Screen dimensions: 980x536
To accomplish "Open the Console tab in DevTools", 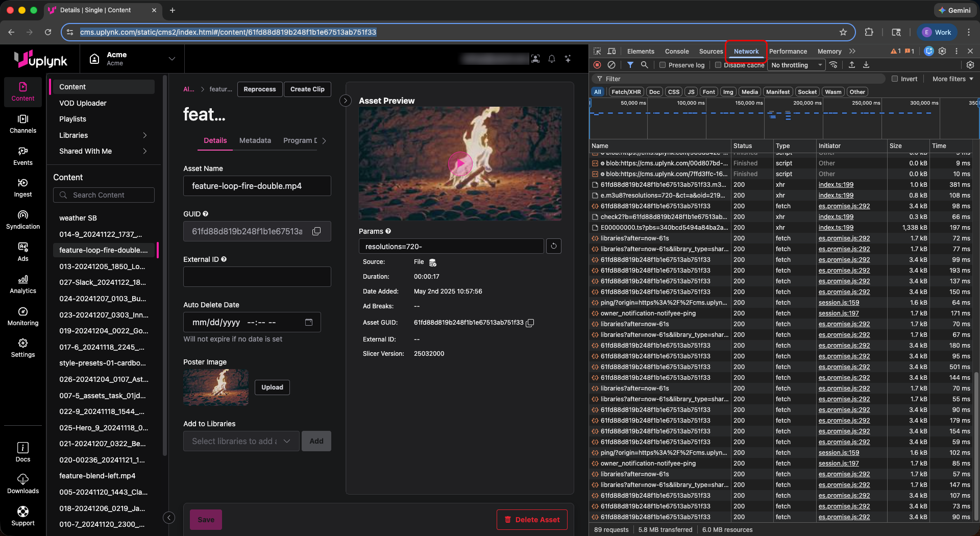I will coord(677,51).
